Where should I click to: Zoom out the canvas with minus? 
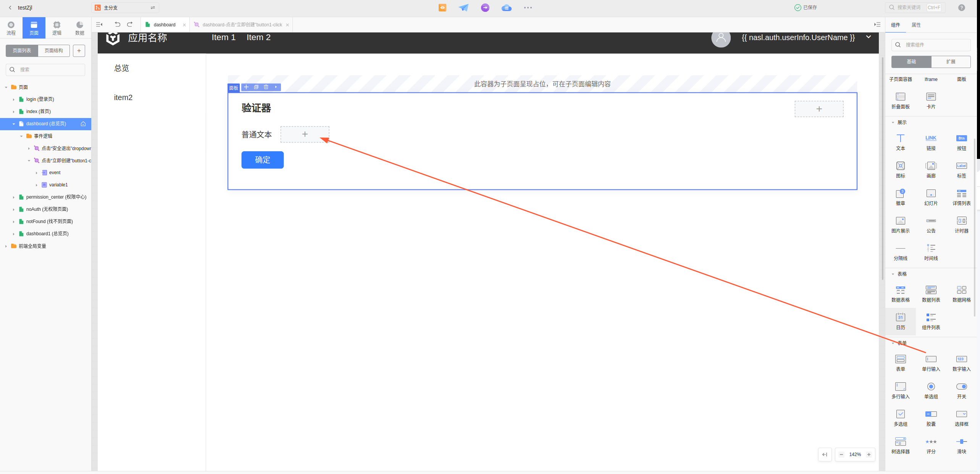(841, 455)
